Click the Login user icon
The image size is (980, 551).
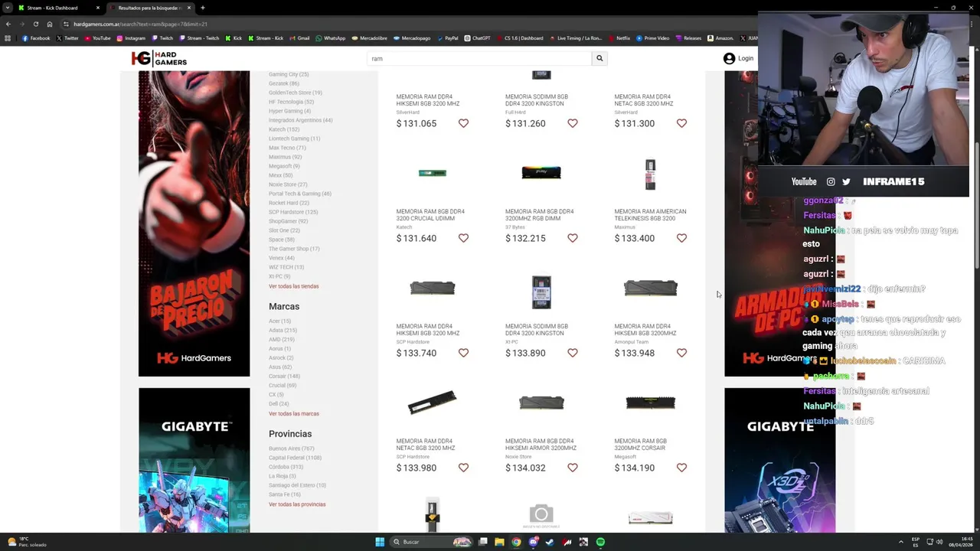pos(729,58)
